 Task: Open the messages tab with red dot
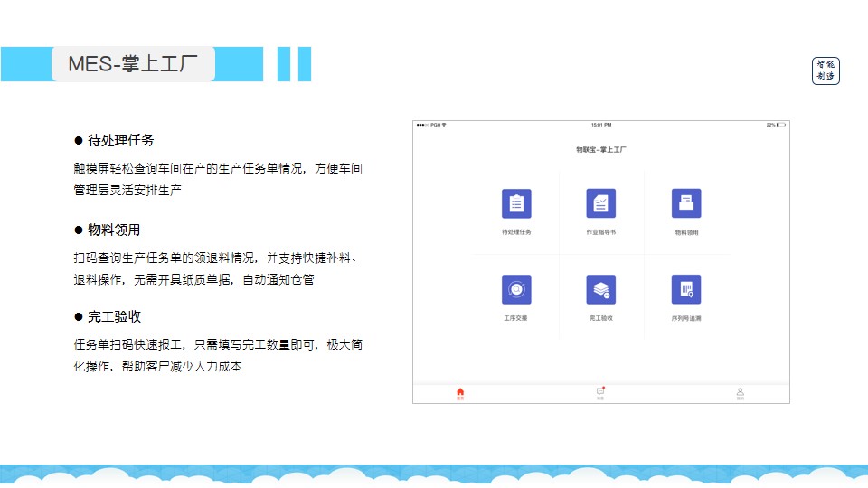coord(600,393)
